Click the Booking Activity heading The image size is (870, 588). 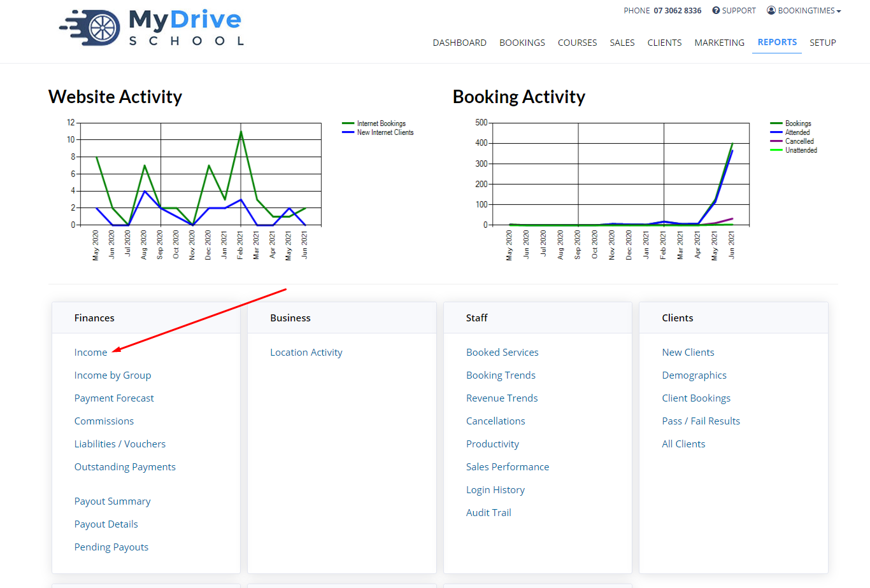tap(519, 97)
